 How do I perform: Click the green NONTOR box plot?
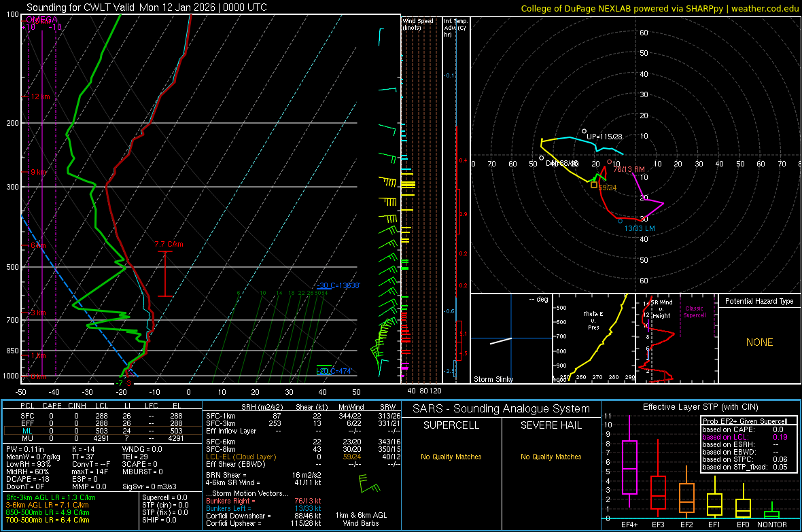pyautogui.click(x=772, y=510)
